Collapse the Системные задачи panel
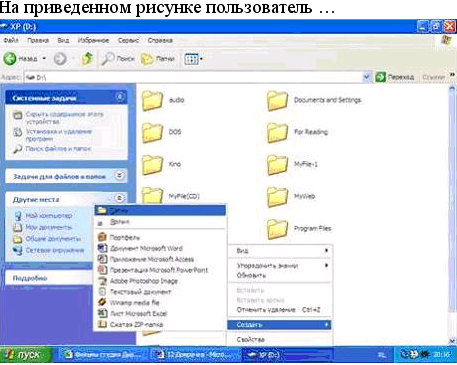Image resolution: width=457 pixels, height=365 pixels. [x=120, y=97]
